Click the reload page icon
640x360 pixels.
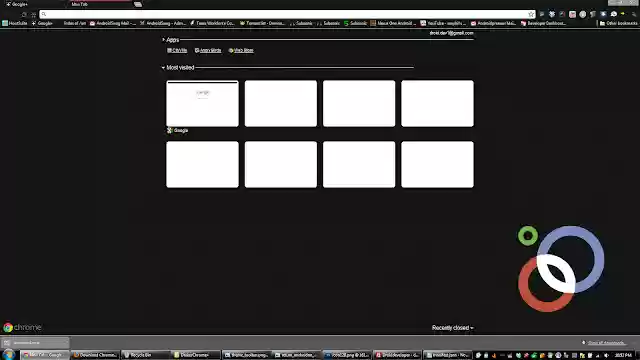click(24, 14)
